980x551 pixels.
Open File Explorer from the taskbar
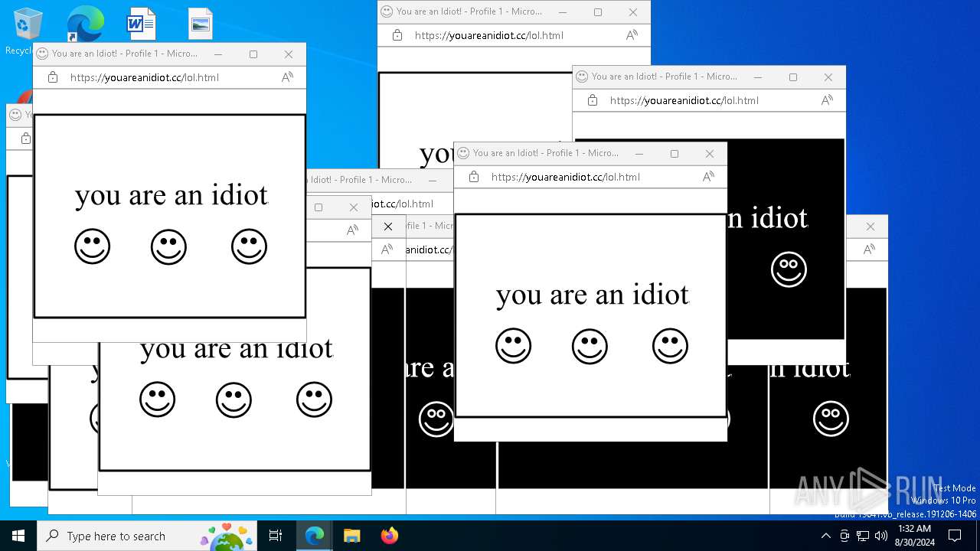[351, 536]
